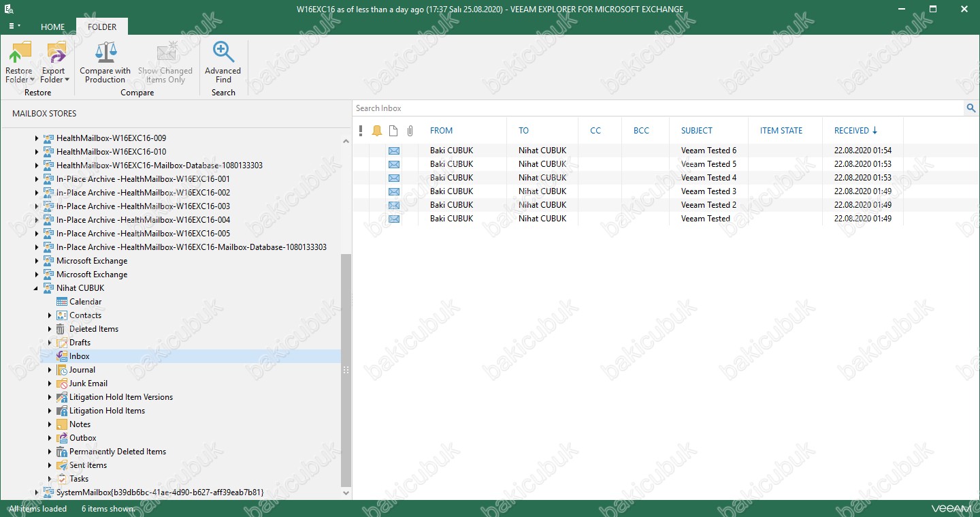Screen dimensions: 980x517
Task: Expand the Deleted Items folder
Action: pyautogui.click(x=50, y=329)
